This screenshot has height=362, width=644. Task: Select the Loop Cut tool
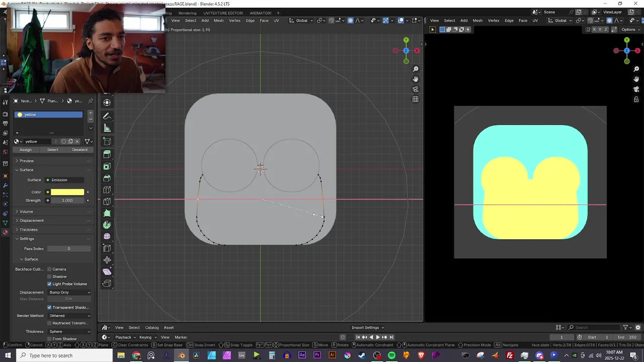(107, 190)
